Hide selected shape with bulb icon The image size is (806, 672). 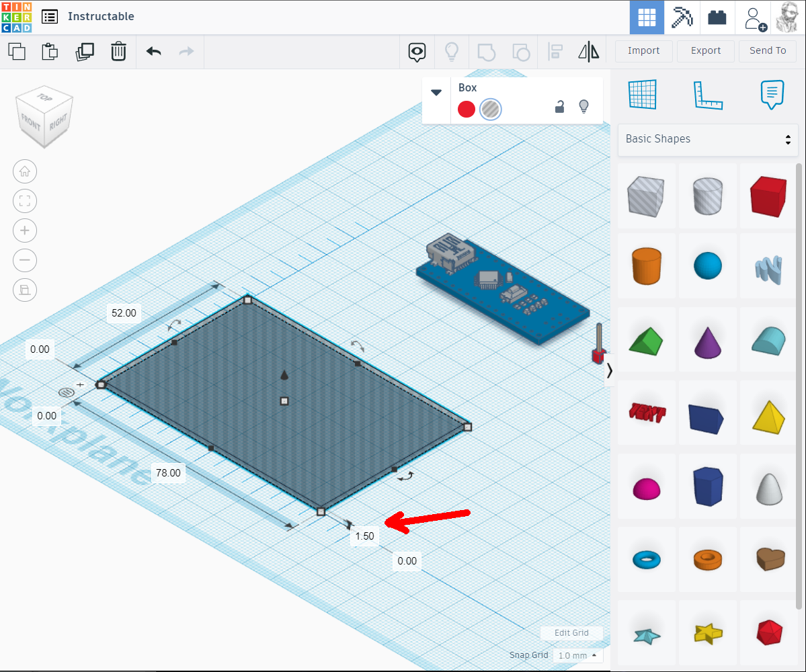coord(583,106)
